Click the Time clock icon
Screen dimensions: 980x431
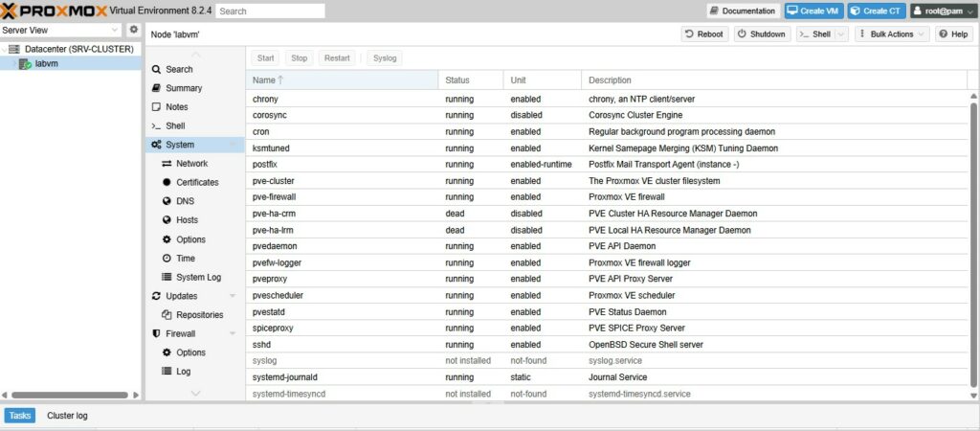click(167, 259)
